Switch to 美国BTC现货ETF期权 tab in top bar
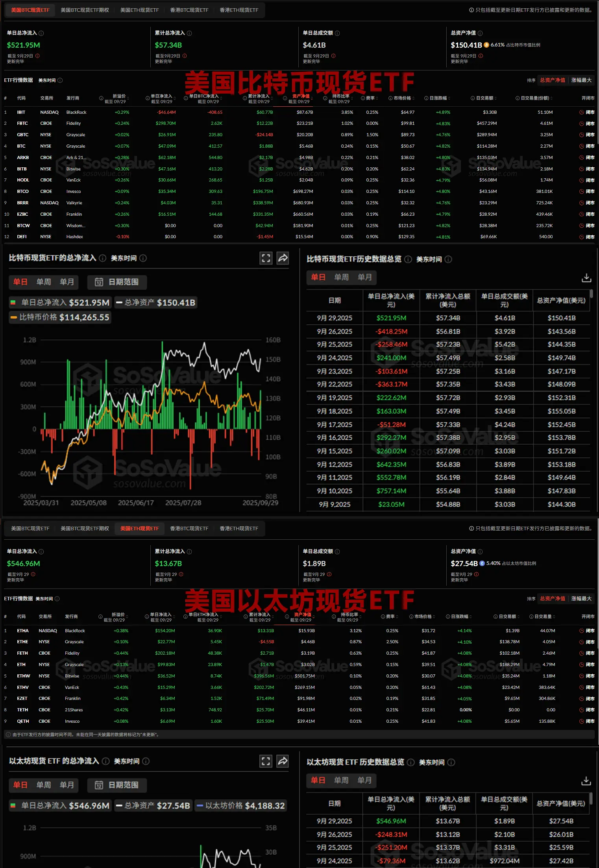The width and height of the screenshot is (599, 868). (x=85, y=10)
